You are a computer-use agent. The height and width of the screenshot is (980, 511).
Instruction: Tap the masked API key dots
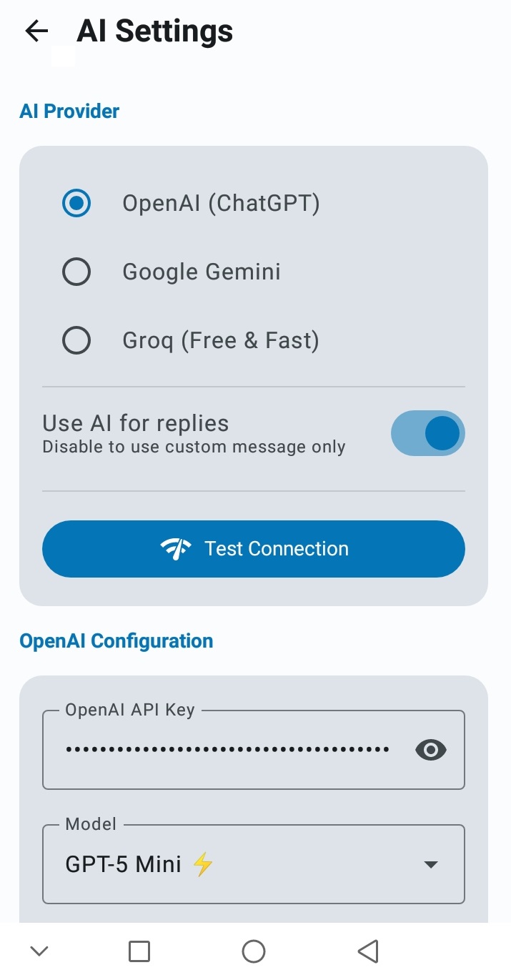[227, 748]
